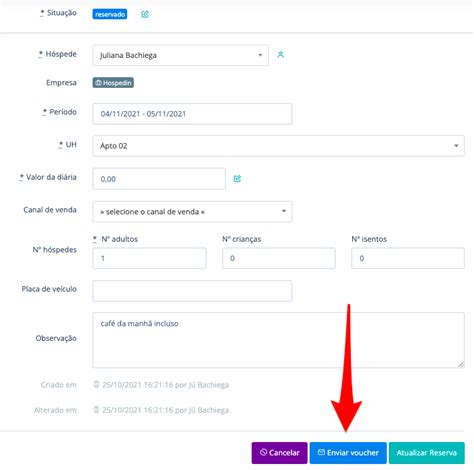The height and width of the screenshot is (470, 474).
Task: Click the edit icon beside Valor da diária
Action: point(237,179)
